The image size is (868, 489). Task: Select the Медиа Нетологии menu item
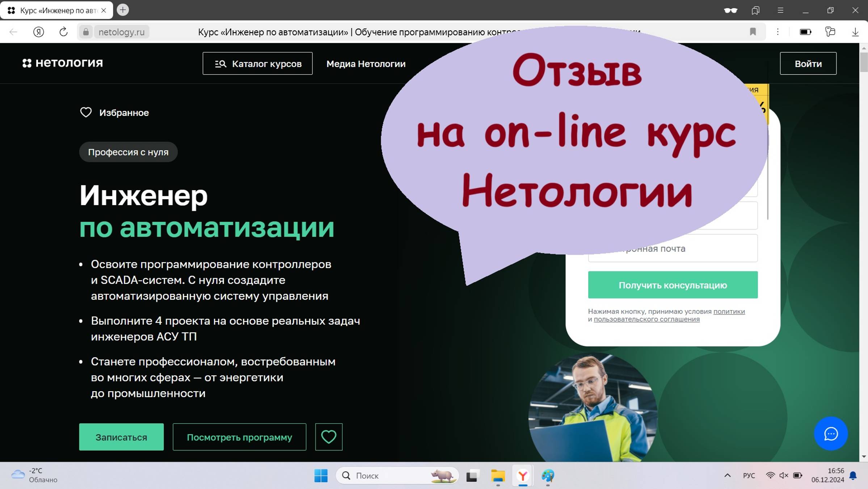click(x=366, y=64)
